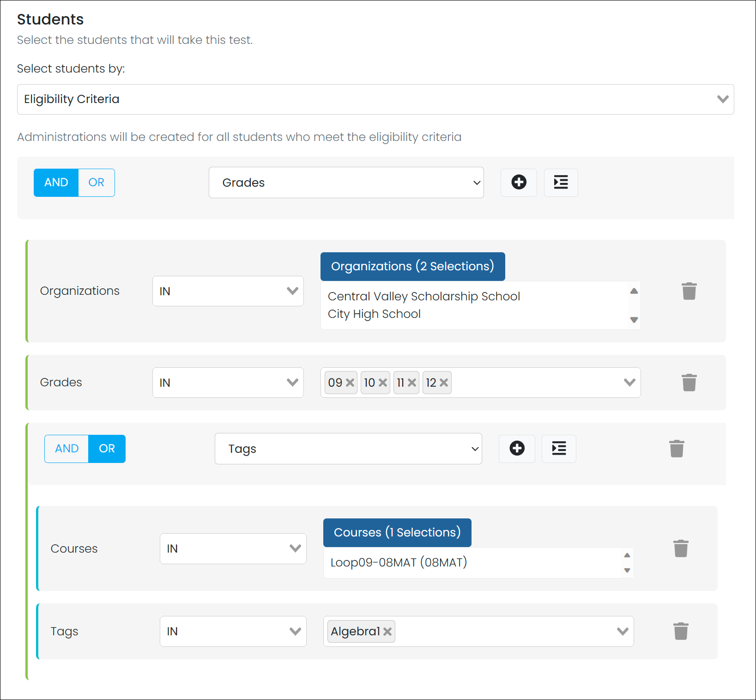Click the Organizations (2 Selections) button
This screenshot has width=756, height=700.
point(412,267)
